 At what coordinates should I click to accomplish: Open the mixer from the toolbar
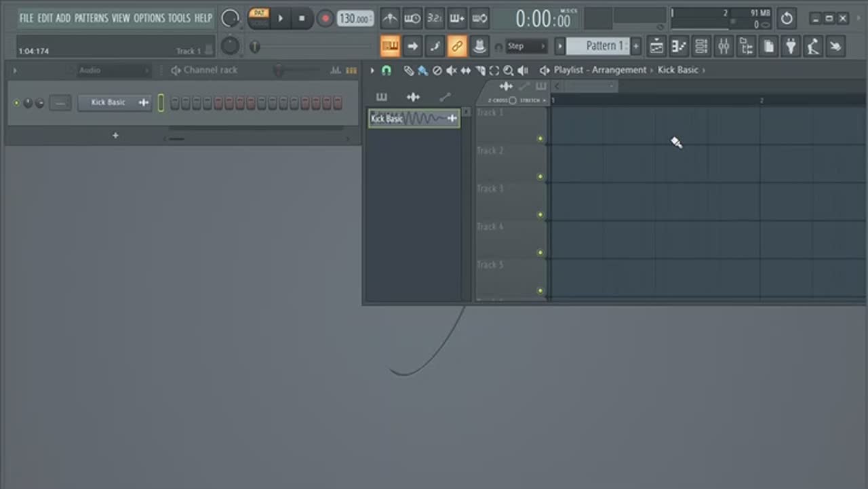pyautogui.click(x=724, y=46)
